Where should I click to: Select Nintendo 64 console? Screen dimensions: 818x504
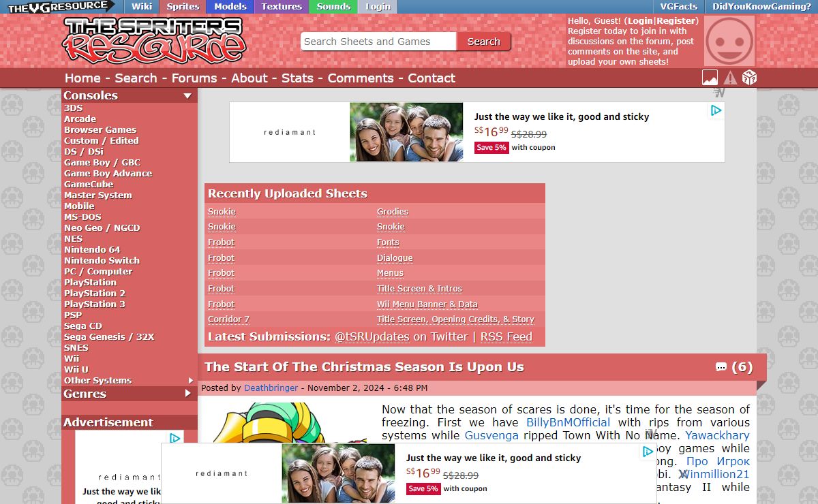(x=92, y=250)
